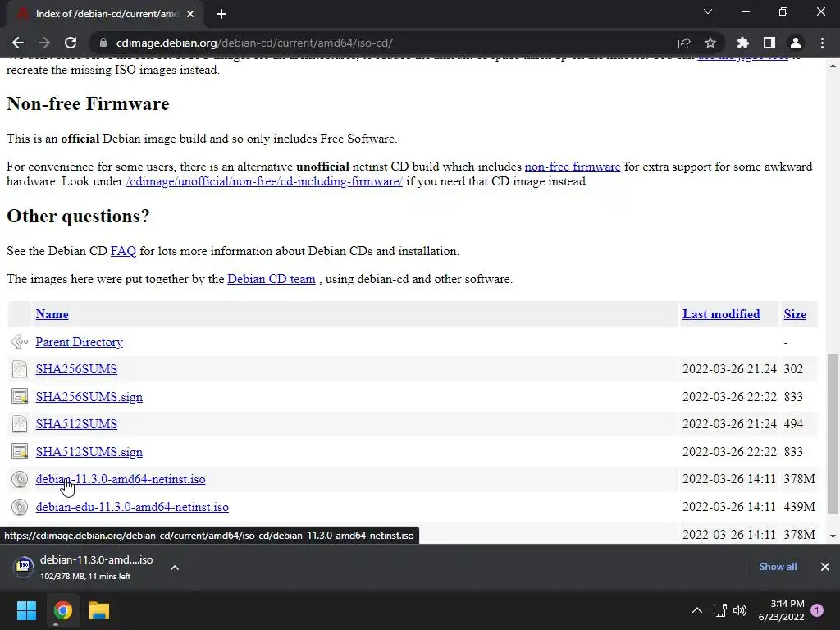The image size is (840, 630).
Task: Show hidden system tray icons
Action: (x=697, y=610)
